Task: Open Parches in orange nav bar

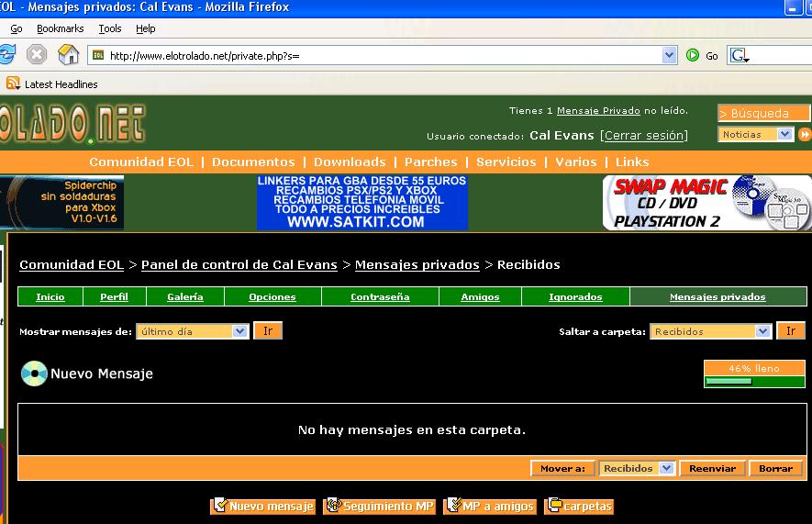Action: click(431, 162)
